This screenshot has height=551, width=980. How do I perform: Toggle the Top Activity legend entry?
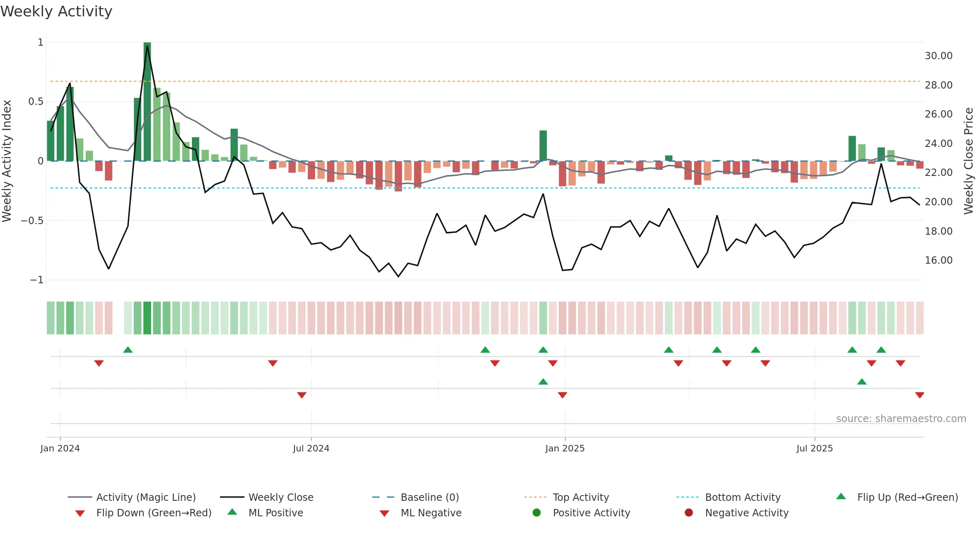pyautogui.click(x=566, y=497)
